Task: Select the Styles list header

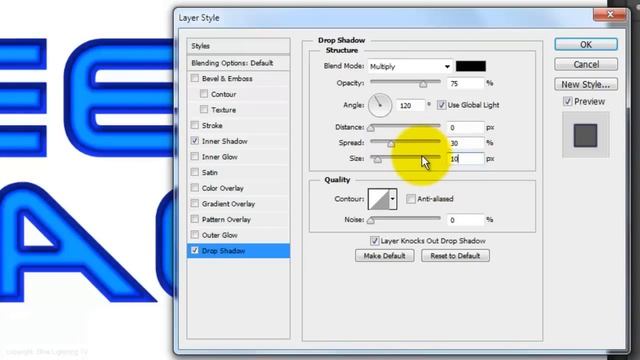Action: (238, 46)
